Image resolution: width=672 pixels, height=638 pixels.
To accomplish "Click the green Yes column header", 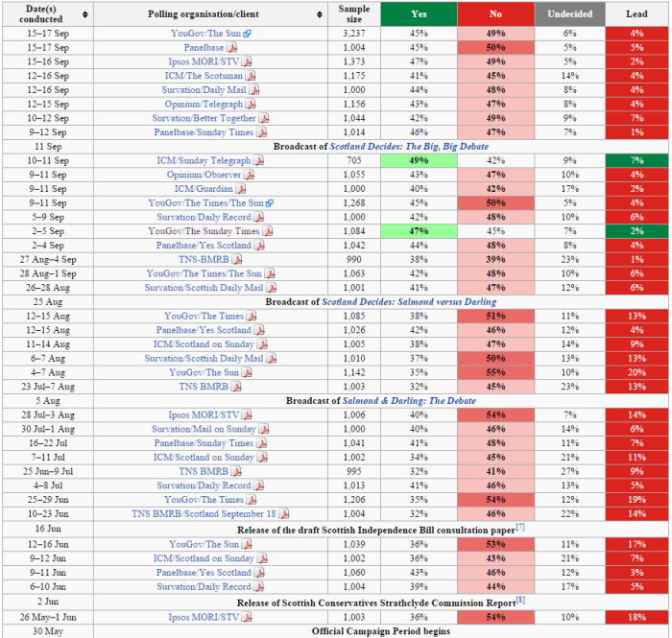I will point(419,14).
